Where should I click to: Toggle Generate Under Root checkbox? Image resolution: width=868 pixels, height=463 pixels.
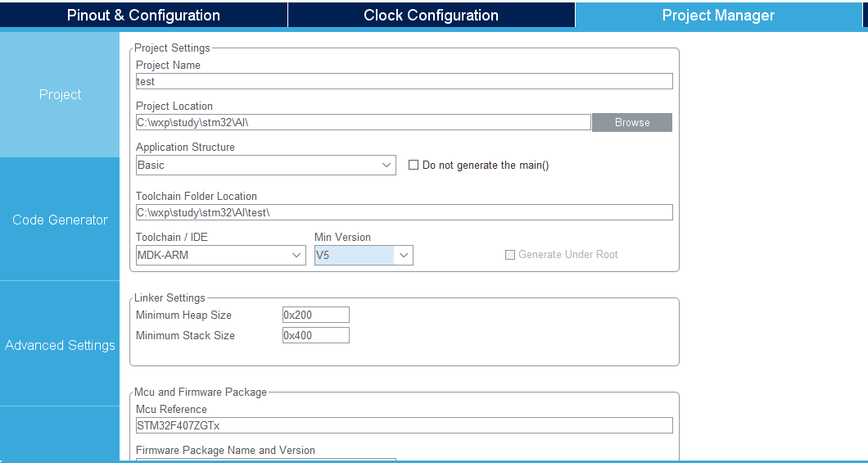click(510, 255)
